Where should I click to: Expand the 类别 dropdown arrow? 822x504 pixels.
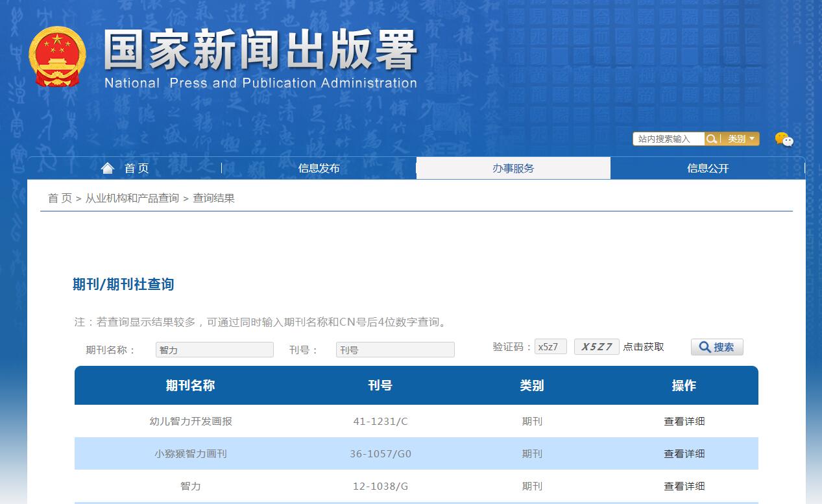point(753,138)
